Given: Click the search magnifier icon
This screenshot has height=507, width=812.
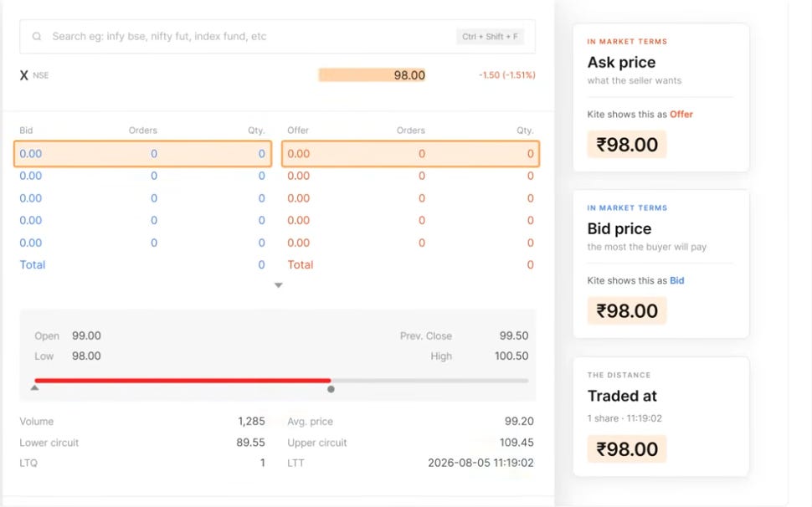Looking at the screenshot, I should (x=37, y=36).
